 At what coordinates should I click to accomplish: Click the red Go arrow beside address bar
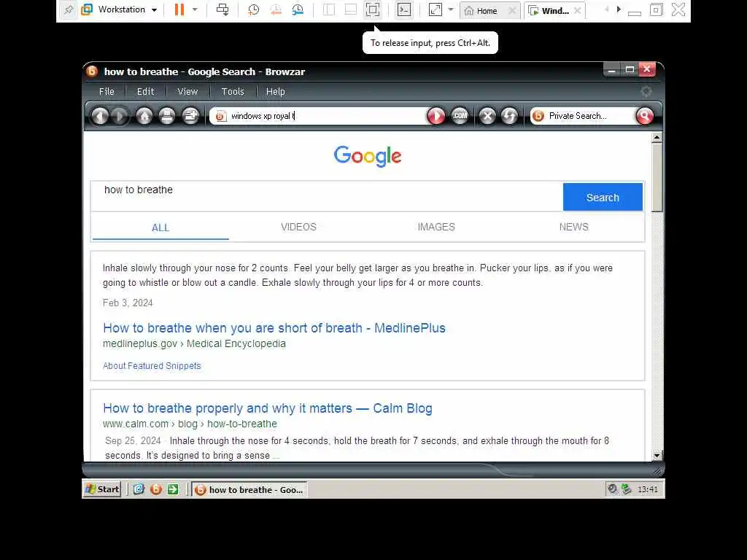pyautogui.click(x=436, y=116)
